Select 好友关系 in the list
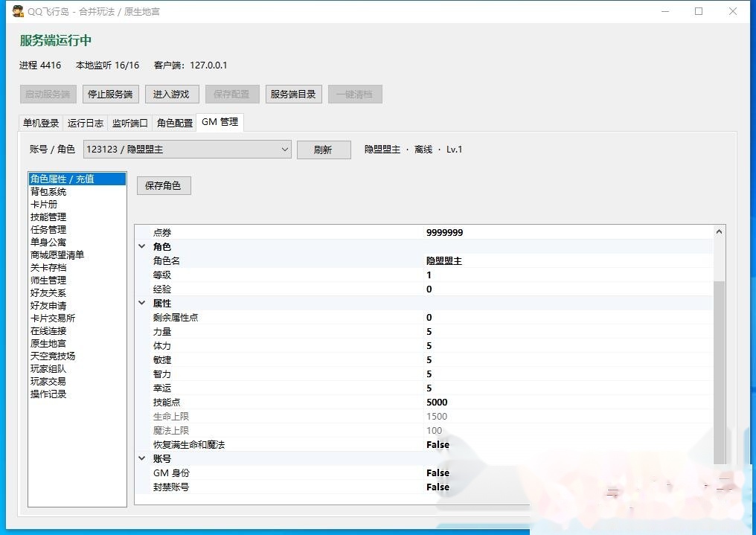Viewport: 756px width, 535px height. tap(77, 292)
